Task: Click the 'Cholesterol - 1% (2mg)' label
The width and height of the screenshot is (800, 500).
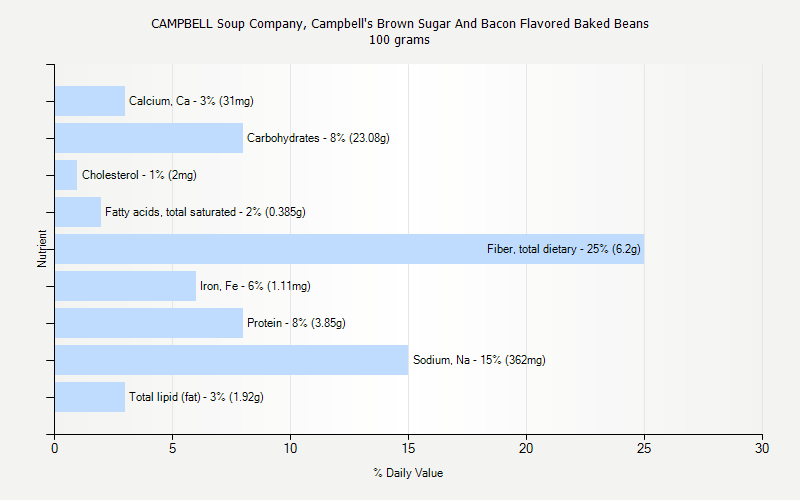Action: pos(139,175)
